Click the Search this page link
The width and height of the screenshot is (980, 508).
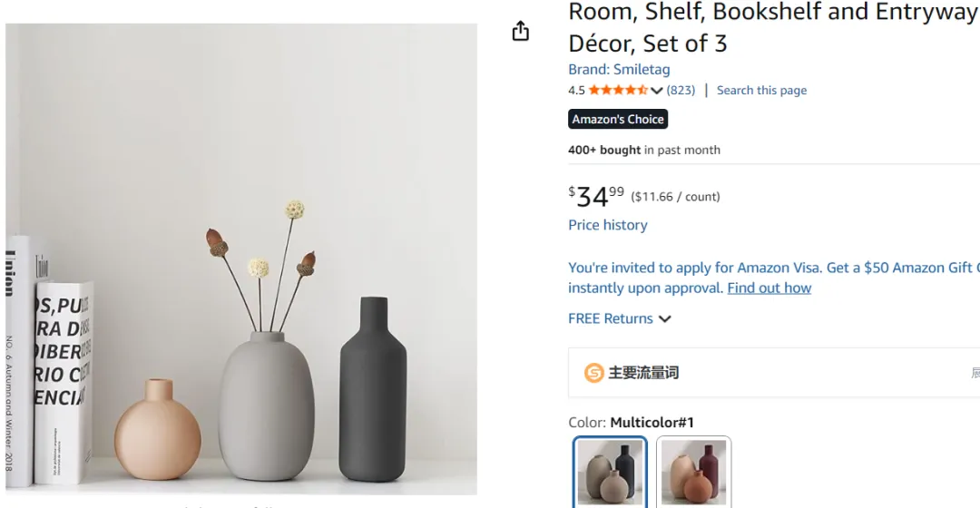click(761, 90)
